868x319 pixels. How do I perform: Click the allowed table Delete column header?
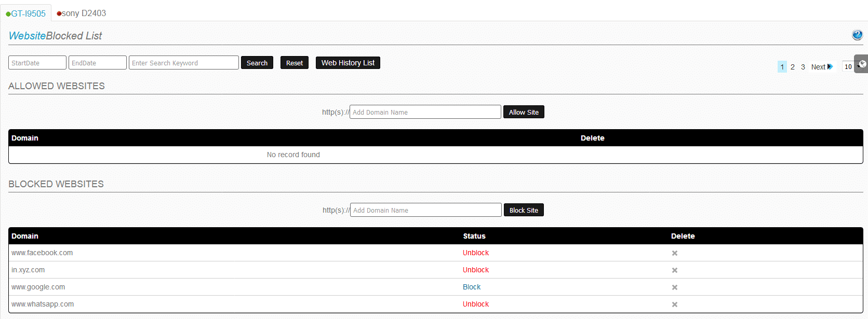coord(593,138)
